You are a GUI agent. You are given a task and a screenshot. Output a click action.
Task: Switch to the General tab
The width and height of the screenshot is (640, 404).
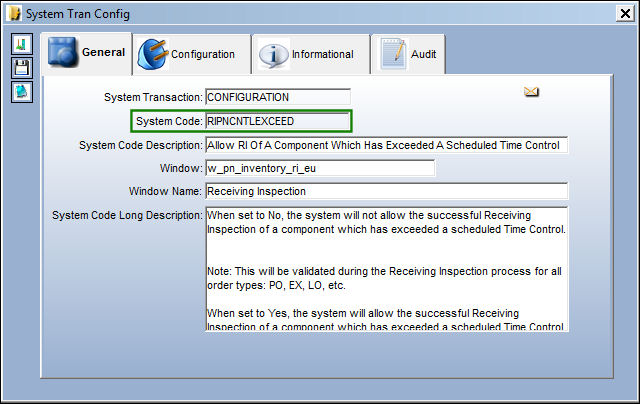tap(87, 53)
